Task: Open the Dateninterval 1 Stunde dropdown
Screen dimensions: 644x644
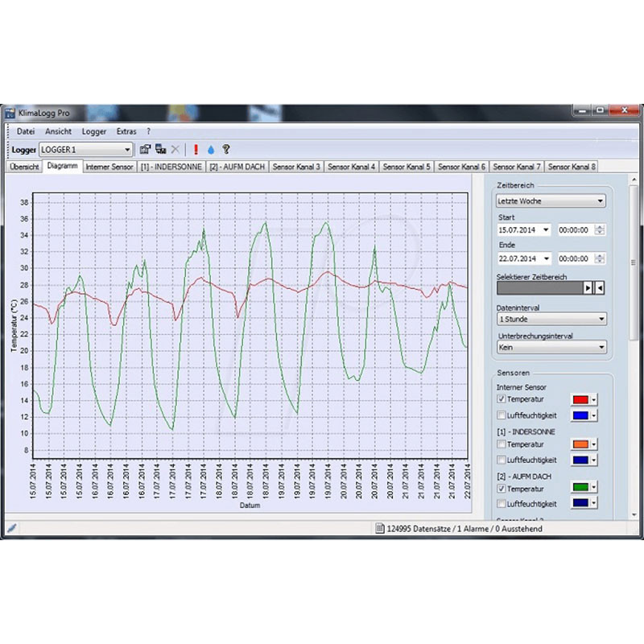Action: point(551,319)
